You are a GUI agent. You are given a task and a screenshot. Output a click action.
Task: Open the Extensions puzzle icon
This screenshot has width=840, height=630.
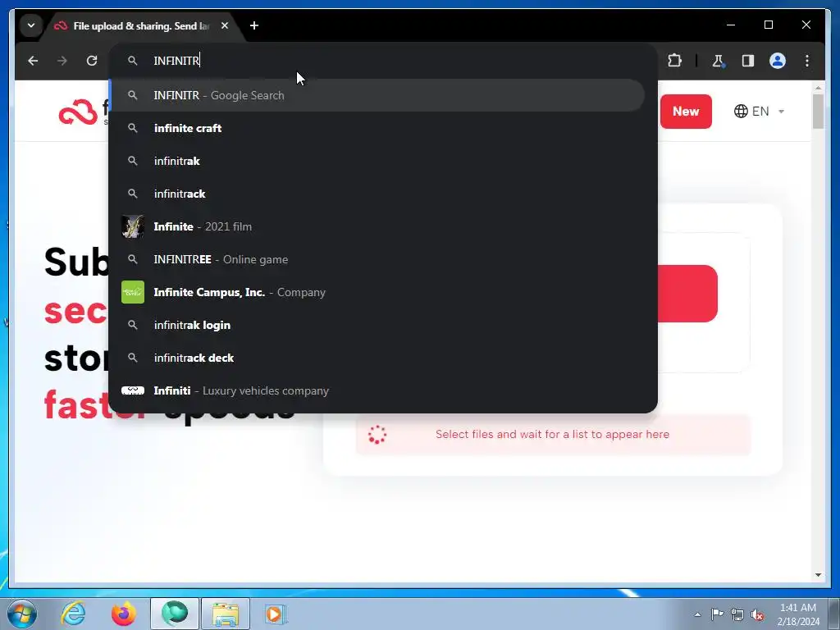tap(674, 61)
